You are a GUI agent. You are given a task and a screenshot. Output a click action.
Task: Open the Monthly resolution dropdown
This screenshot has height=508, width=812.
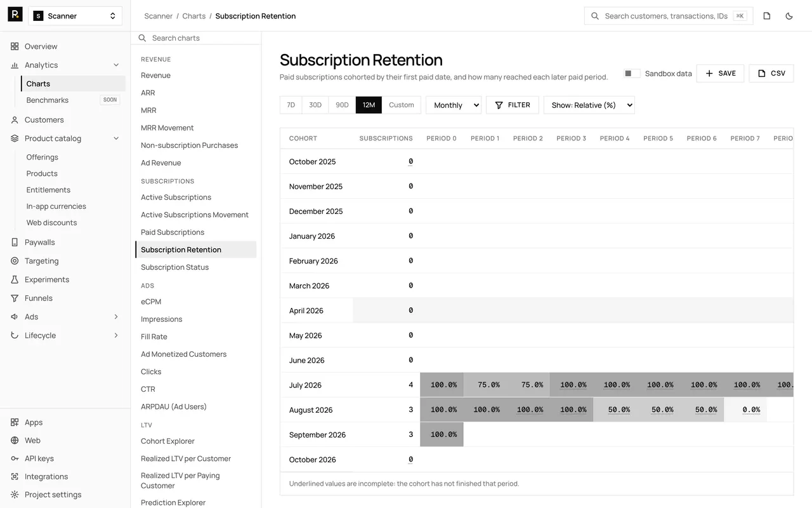click(x=454, y=105)
